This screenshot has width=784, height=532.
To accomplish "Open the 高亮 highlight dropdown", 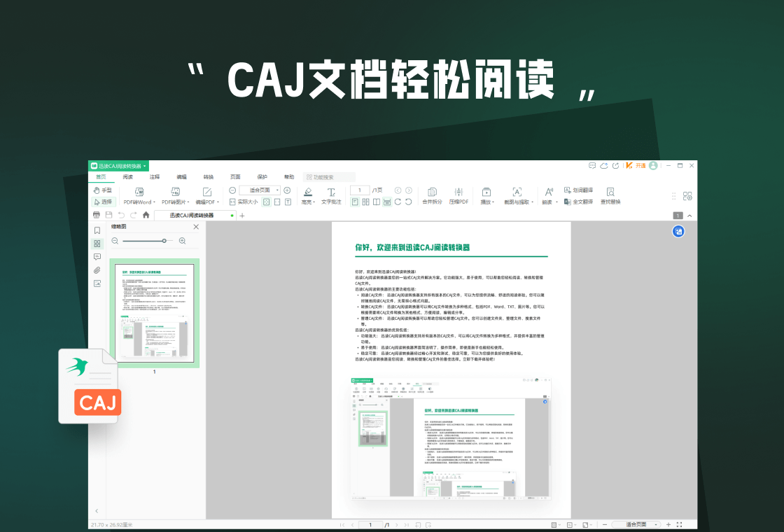I will tap(309, 196).
